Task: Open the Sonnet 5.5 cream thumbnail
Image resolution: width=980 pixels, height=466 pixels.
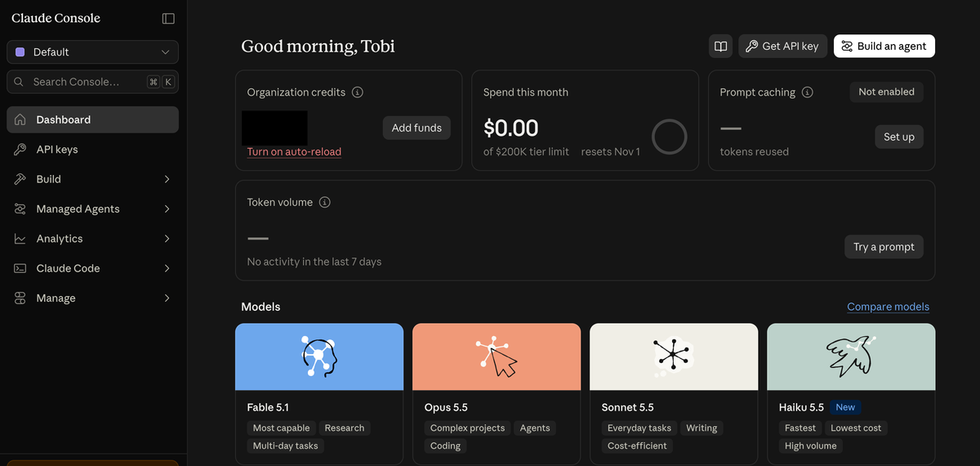Action: coord(674,357)
